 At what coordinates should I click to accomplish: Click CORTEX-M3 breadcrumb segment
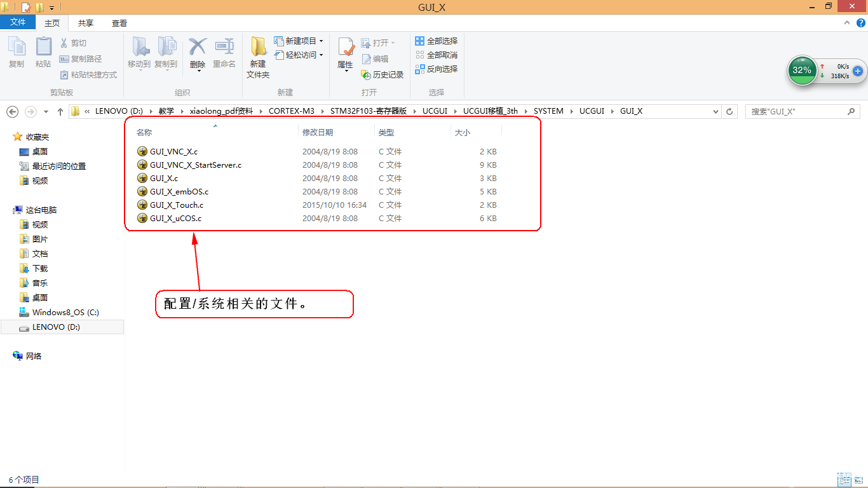[292, 111]
